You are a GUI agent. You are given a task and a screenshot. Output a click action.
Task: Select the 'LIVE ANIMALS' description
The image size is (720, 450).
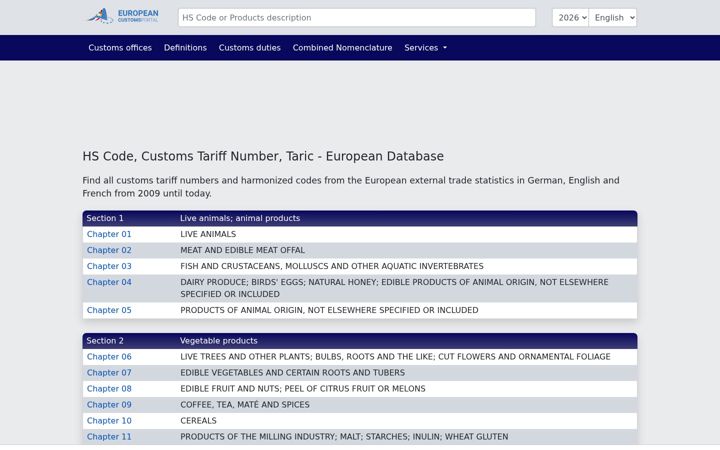(208, 234)
